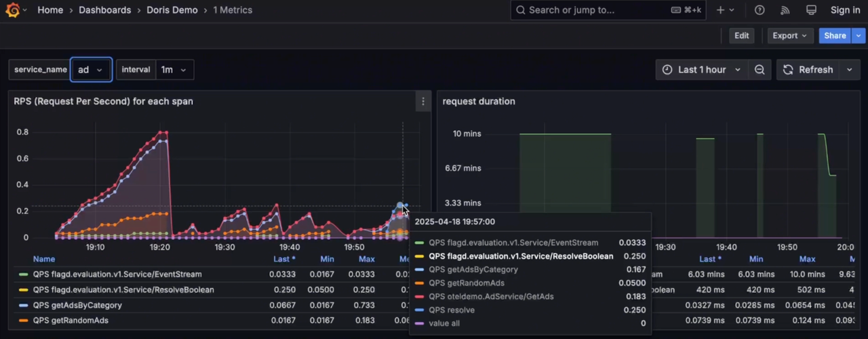Toggle the getRandomAds series in legend
The image size is (868, 339).
[70, 321]
